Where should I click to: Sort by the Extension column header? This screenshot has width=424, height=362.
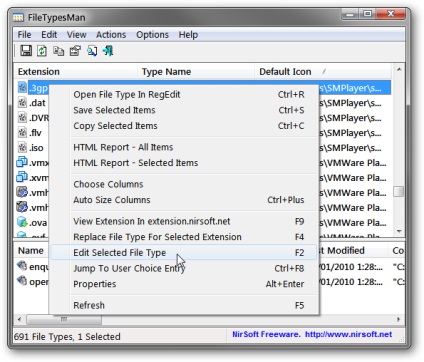76,72
